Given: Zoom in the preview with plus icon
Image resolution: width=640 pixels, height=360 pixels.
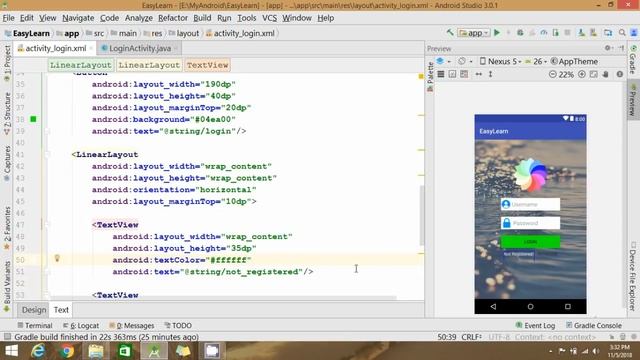Looking at the screenshot, I should [582, 74].
